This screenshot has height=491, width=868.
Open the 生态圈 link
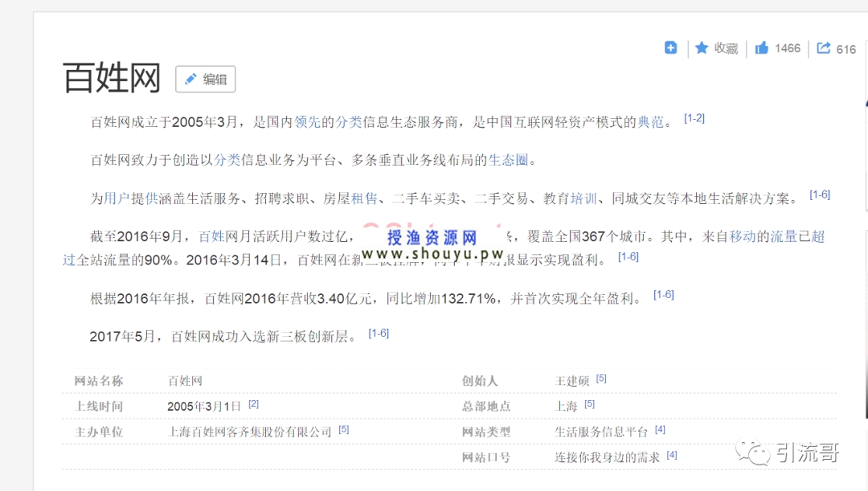tap(508, 160)
